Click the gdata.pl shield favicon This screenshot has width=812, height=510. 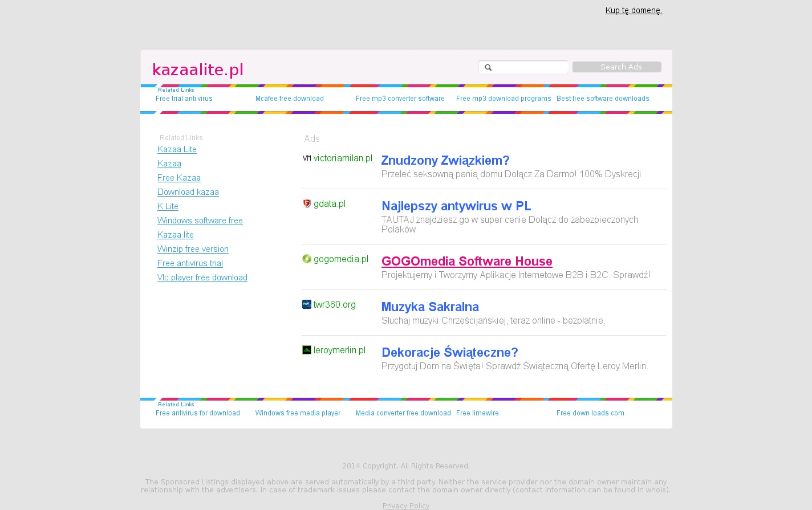coord(307,204)
